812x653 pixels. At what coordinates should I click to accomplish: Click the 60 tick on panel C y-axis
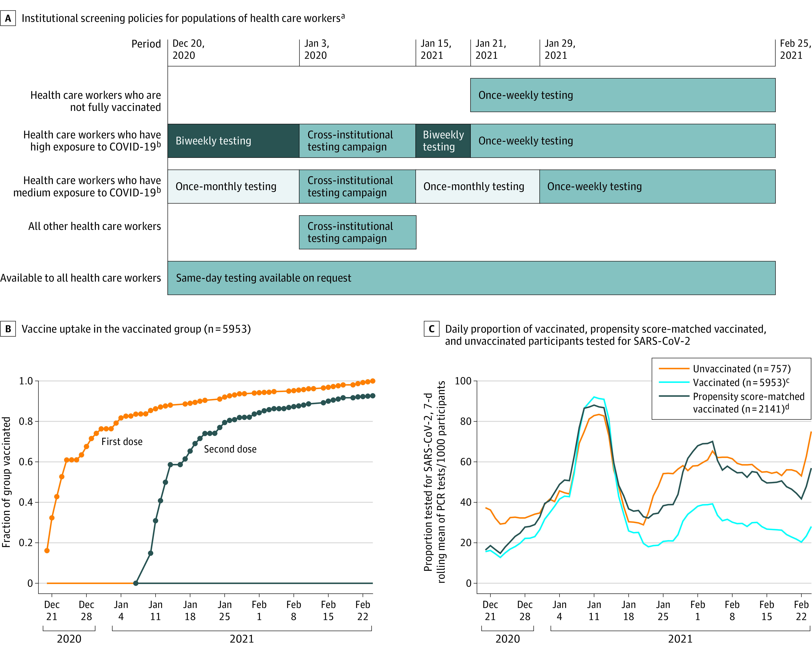pyautogui.click(x=466, y=462)
